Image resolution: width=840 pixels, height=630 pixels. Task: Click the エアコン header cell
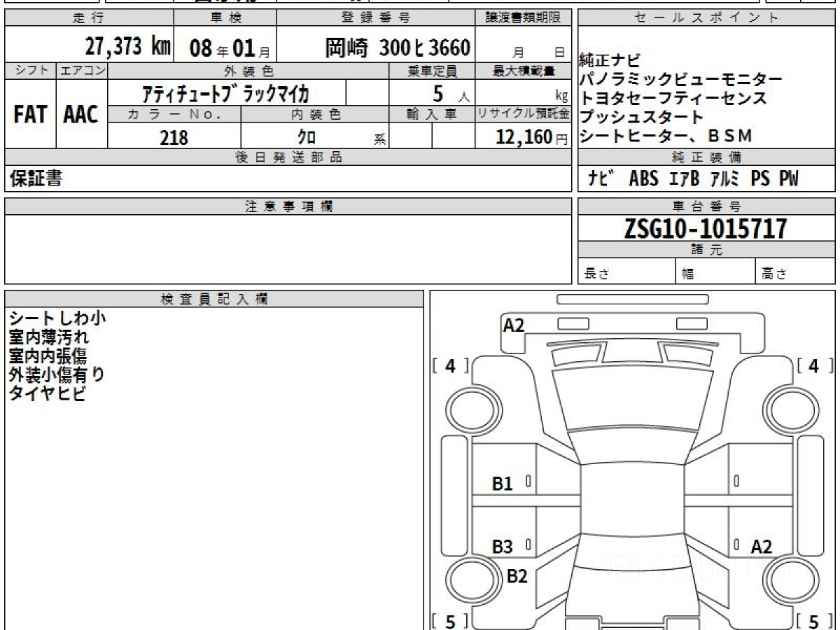[82, 71]
